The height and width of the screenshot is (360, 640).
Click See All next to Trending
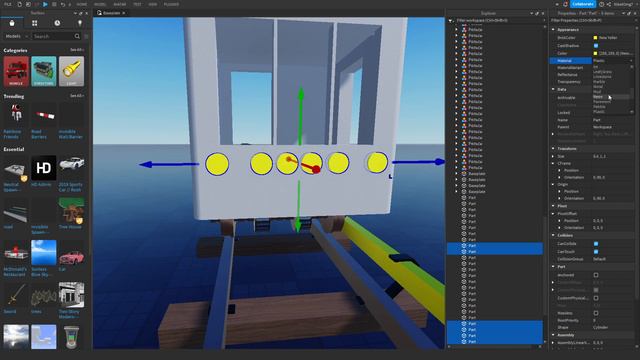[x=76, y=96]
